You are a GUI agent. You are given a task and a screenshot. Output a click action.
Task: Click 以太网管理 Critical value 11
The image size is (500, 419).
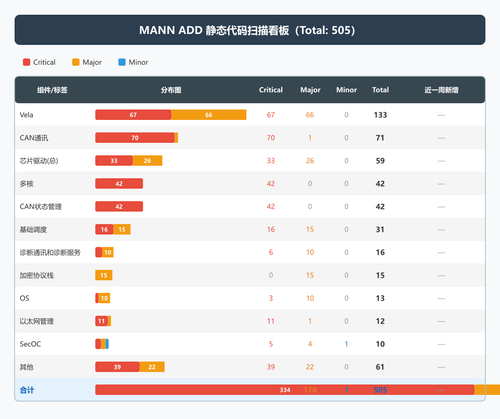[x=271, y=321]
